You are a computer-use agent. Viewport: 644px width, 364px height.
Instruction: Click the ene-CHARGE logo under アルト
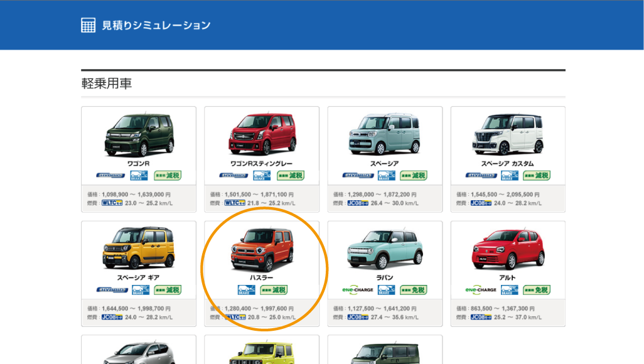pos(481,290)
